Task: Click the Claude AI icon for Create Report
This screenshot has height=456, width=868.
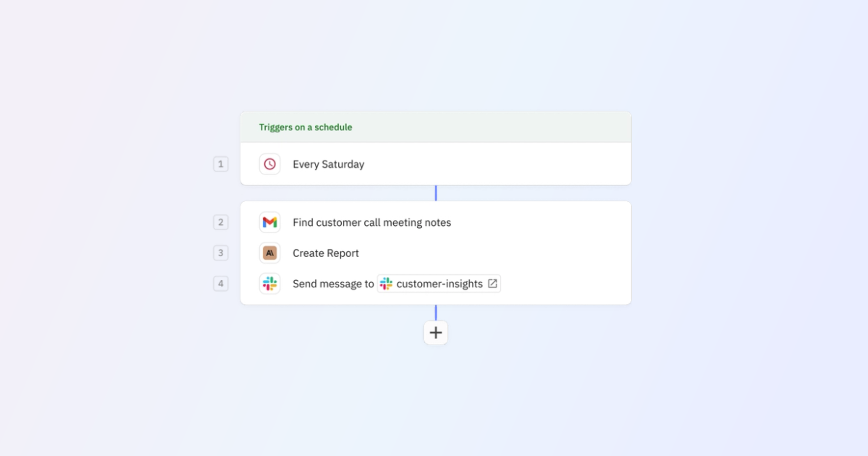Action: pos(270,253)
